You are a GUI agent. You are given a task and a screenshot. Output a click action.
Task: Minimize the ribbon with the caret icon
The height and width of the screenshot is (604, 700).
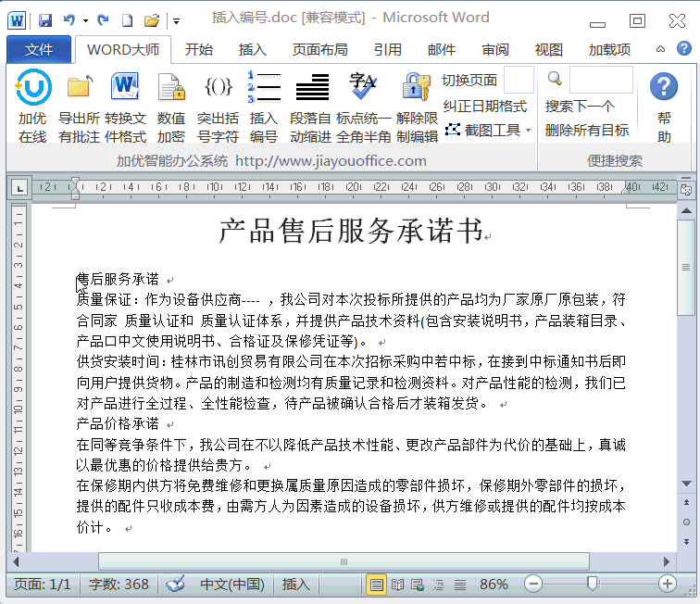click(x=660, y=49)
